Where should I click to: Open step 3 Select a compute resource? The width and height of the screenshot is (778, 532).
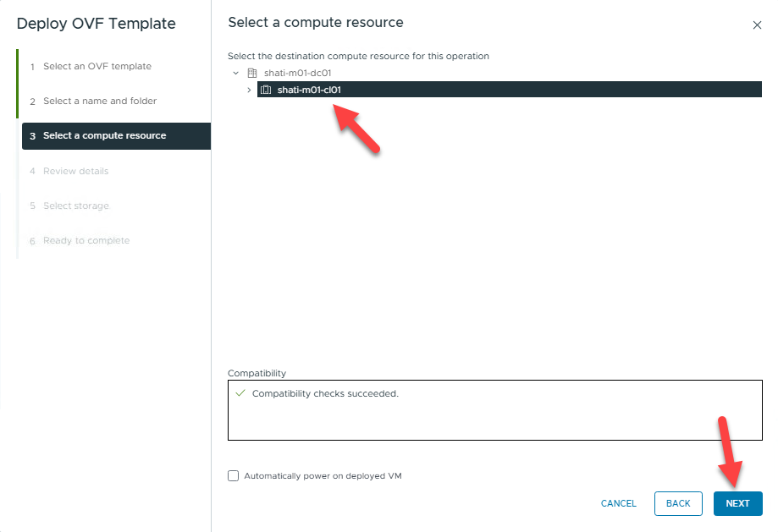(104, 135)
